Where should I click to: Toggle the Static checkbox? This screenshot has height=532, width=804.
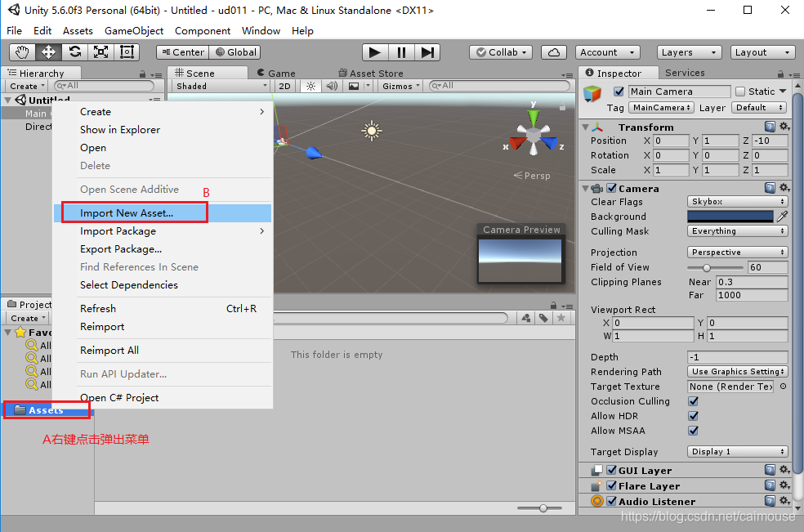[x=740, y=92]
